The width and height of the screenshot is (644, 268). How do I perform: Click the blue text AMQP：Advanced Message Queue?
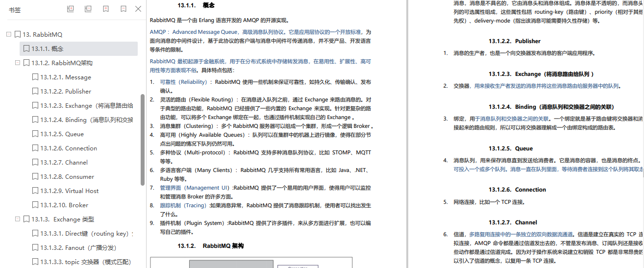coord(193,31)
